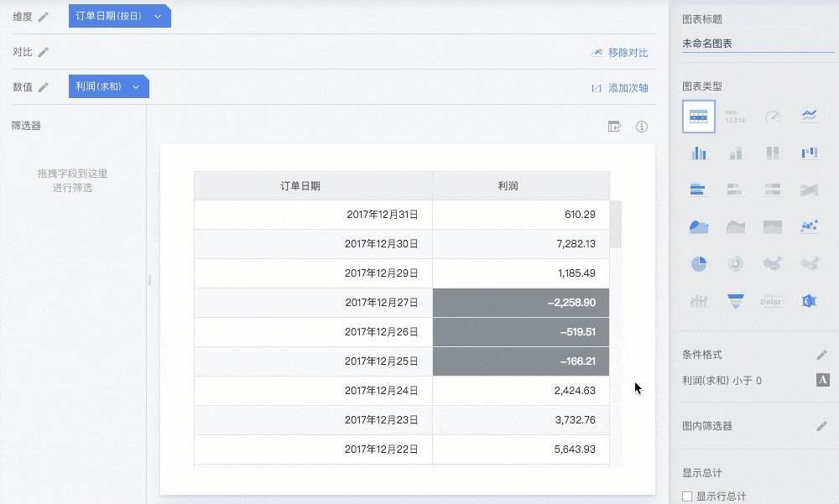Select the 100% stacked area chart type
Screen dimensions: 839x504
click(772, 227)
